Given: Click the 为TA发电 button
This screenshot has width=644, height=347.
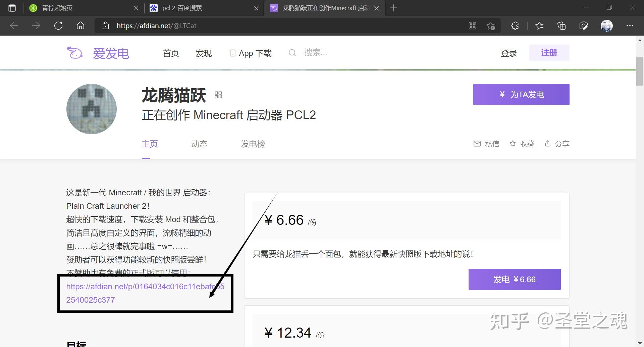Looking at the screenshot, I should point(521,94).
